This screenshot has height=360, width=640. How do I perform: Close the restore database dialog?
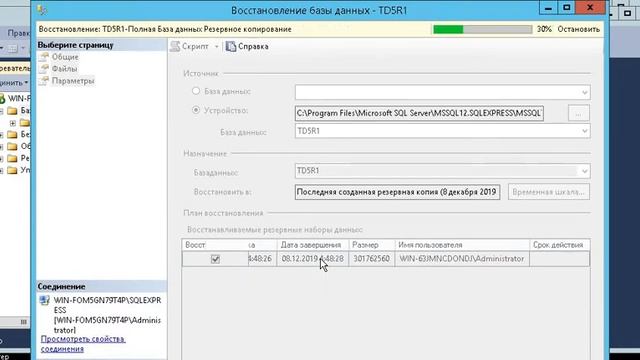tap(590, 8)
